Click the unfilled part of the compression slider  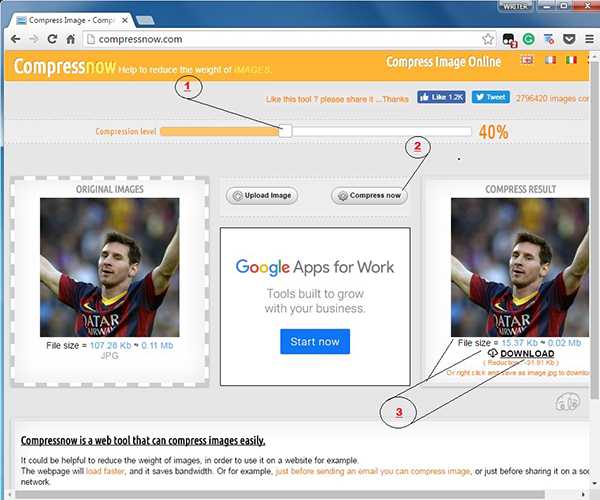(x=382, y=132)
